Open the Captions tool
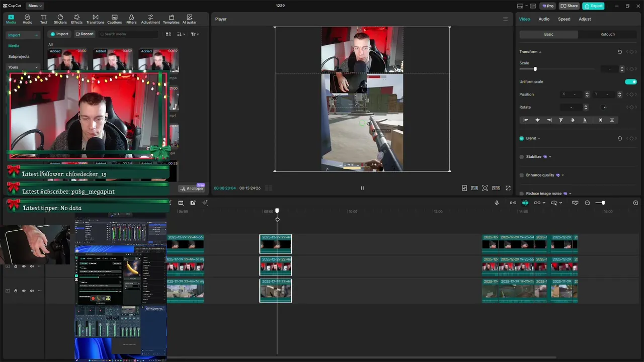The width and height of the screenshot is (644, 362). pyautogui.click(x=114, y=19)
